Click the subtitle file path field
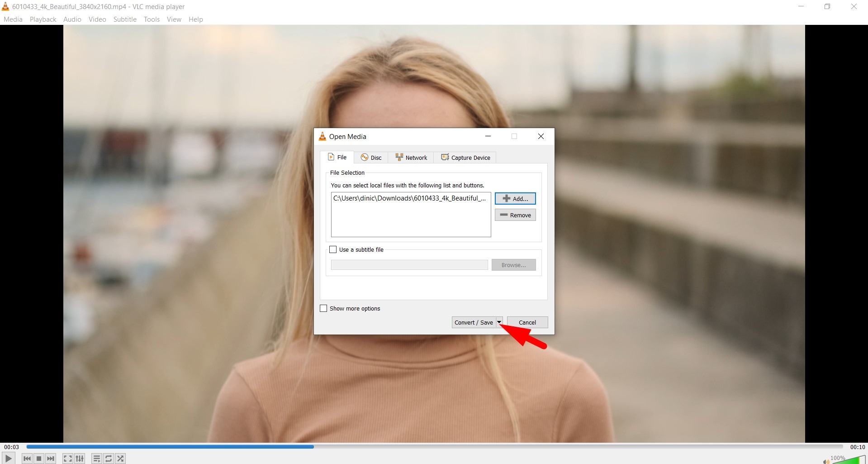Image resolution: width=868 pixels, height=464 pixels. click(409, 265)
